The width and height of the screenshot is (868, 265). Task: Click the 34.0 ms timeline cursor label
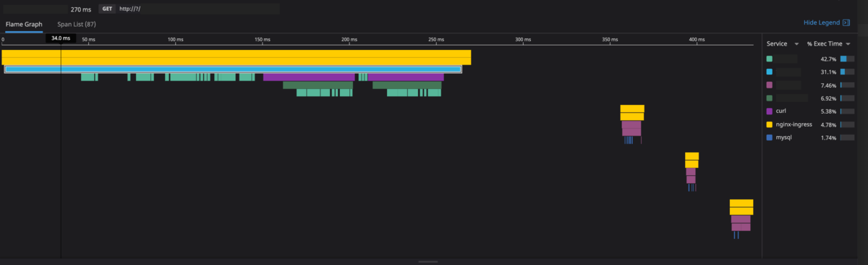click(61, 38)
